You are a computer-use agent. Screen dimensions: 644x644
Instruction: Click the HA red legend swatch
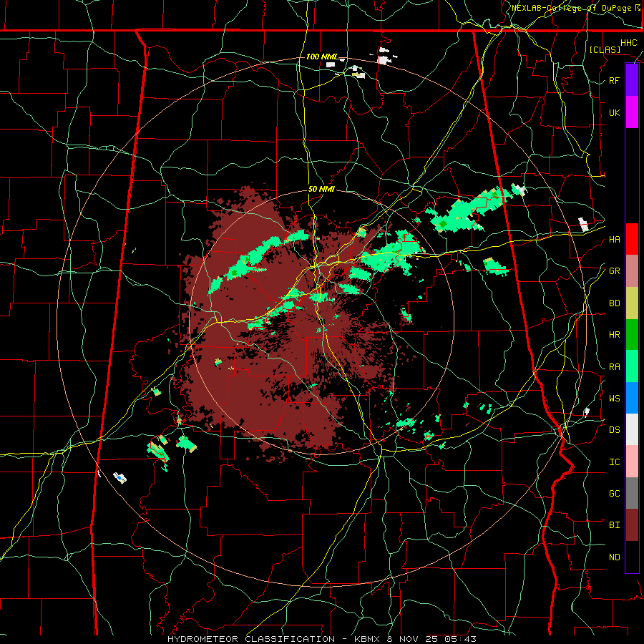pyautogui.click(x=632, y=239)
